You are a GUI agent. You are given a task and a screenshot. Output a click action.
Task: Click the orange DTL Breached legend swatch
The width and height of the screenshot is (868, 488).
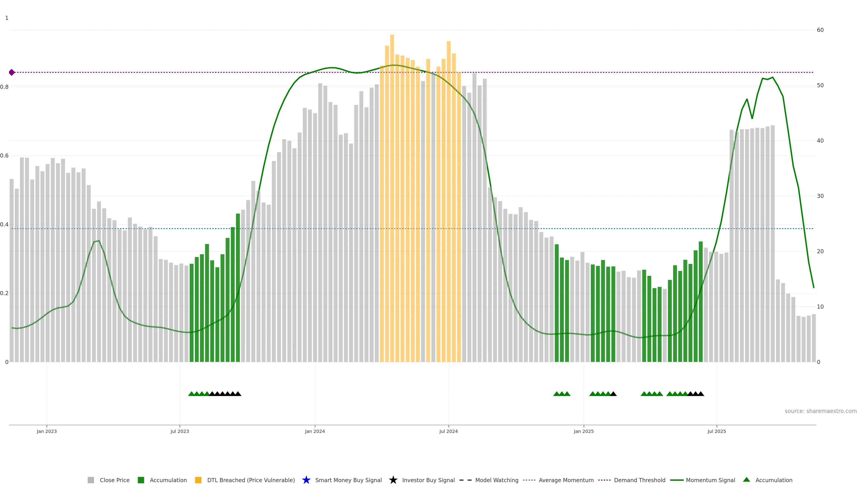click(198, 480)
